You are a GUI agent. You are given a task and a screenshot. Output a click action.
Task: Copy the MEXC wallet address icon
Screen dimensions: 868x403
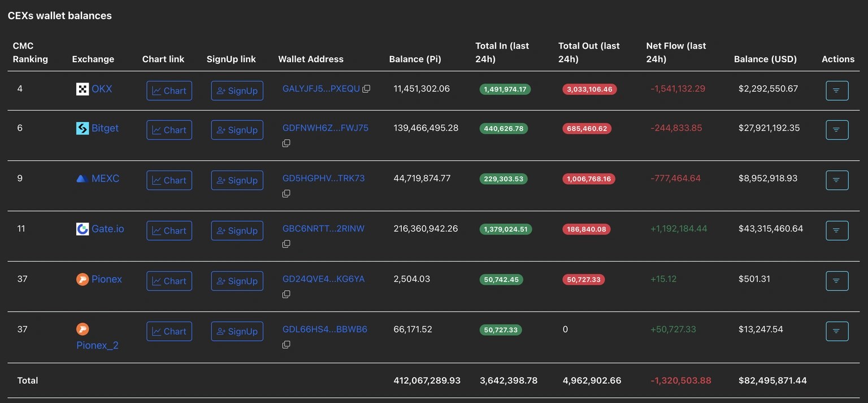pyautogui.click(x=287, y=194)
